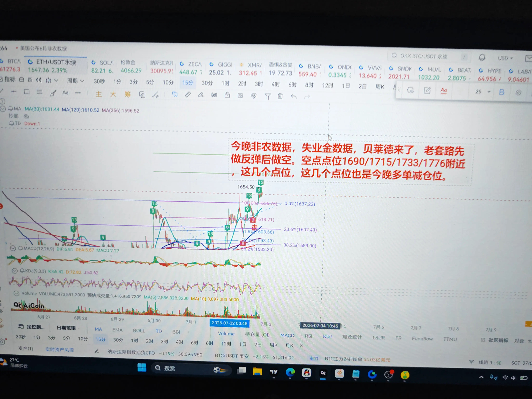532x399 pixels.
Task: Toggle the RSI sub indicator
Action: click(x=309, y=336)
